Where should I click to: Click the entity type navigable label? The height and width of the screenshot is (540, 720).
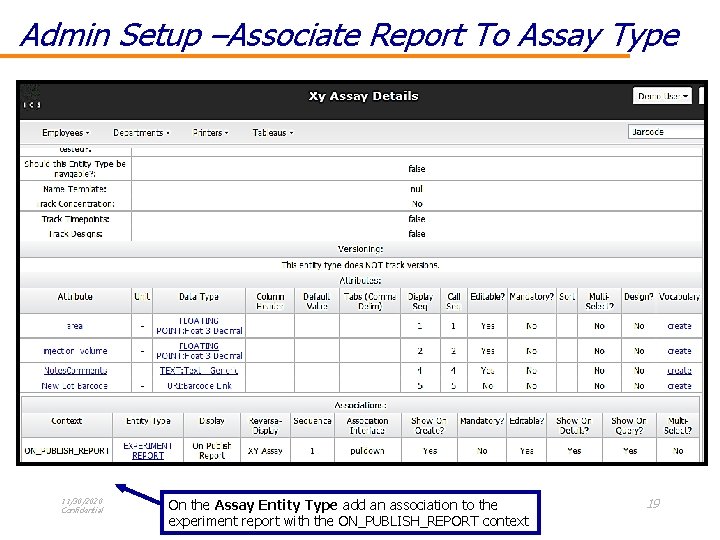[x=75, y=169]
